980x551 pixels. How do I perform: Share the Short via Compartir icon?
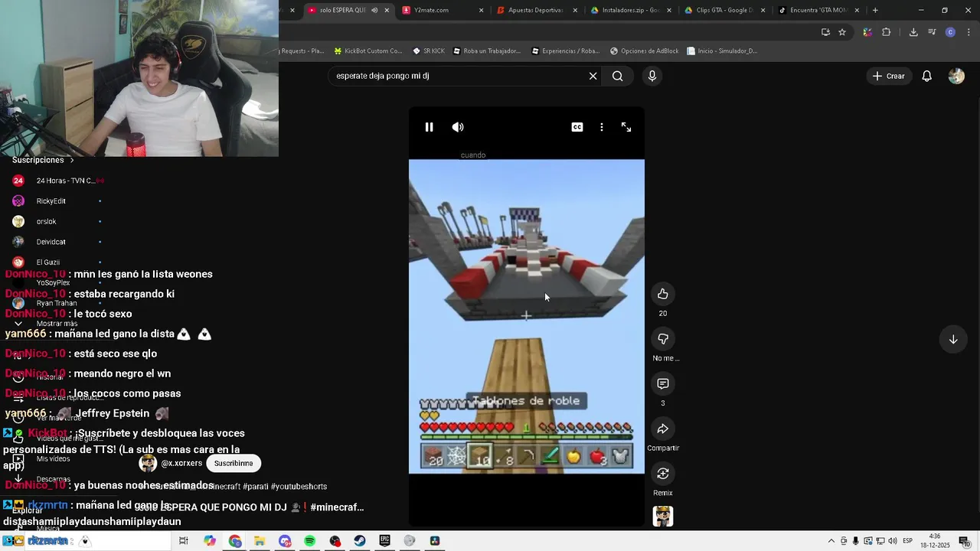click(663, 429)
